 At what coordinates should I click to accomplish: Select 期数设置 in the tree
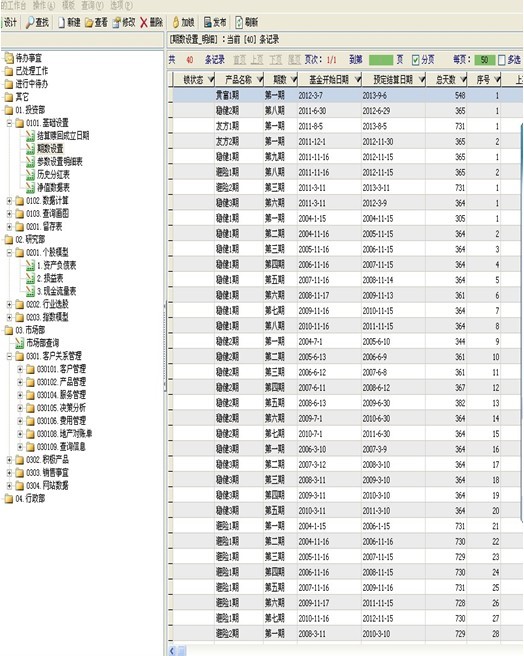50,149
